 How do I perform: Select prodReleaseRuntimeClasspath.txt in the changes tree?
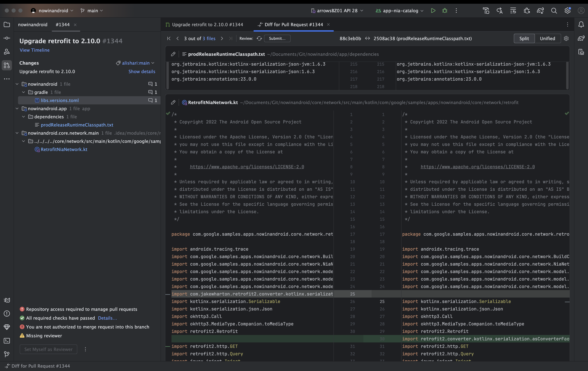pos(77,125)
